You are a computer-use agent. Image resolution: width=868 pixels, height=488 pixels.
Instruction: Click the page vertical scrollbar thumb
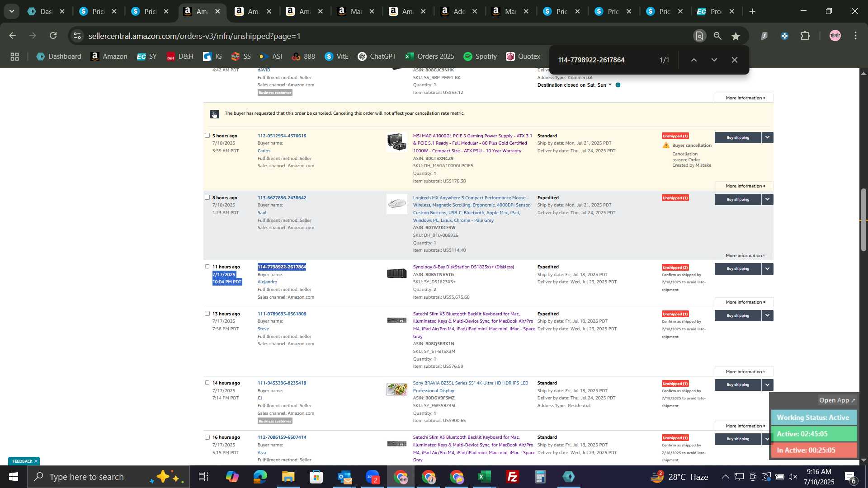tap(863, 219)
